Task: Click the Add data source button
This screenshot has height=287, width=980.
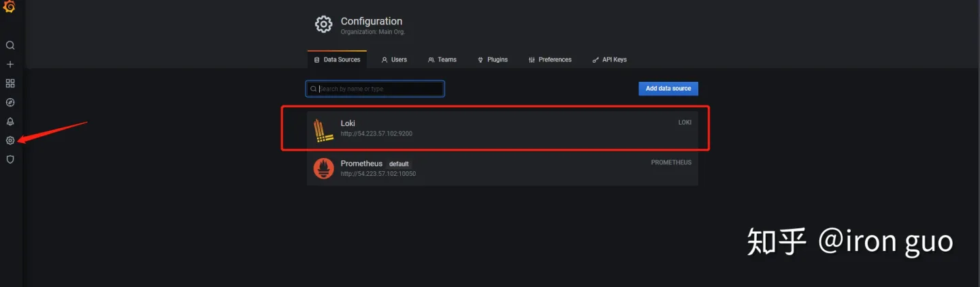Action: (x=668, y=89)
